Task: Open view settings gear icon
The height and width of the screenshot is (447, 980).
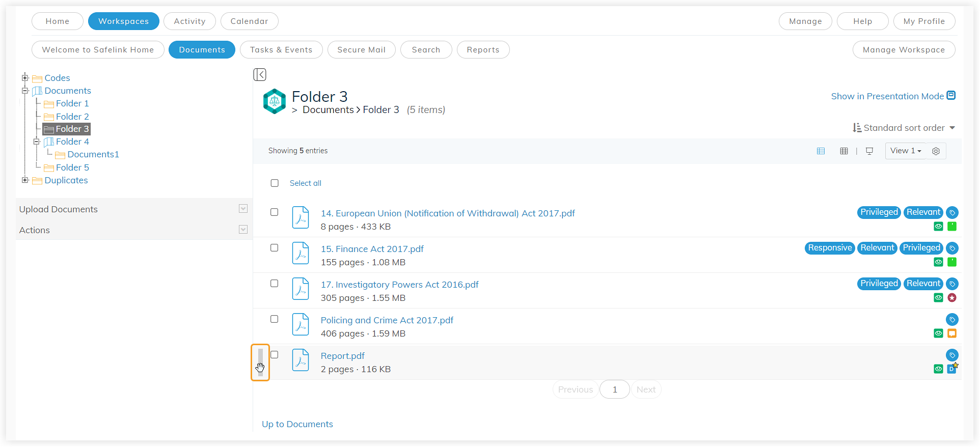Action: click(x=936, y=151)
